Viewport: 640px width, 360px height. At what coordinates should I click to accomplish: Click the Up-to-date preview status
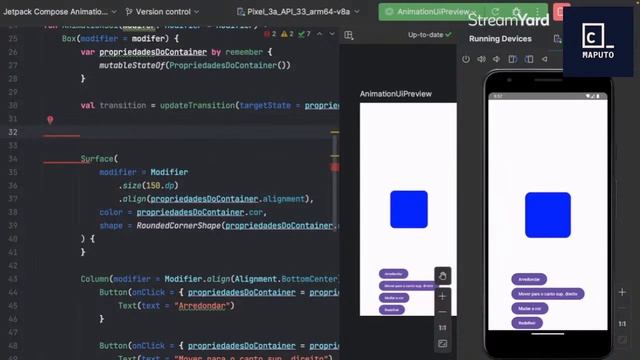[429, 35]
